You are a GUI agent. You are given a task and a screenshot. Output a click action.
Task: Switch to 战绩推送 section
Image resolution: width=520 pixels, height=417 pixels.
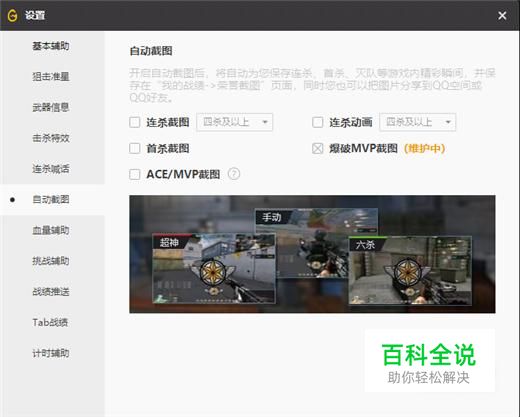[52, 291]
